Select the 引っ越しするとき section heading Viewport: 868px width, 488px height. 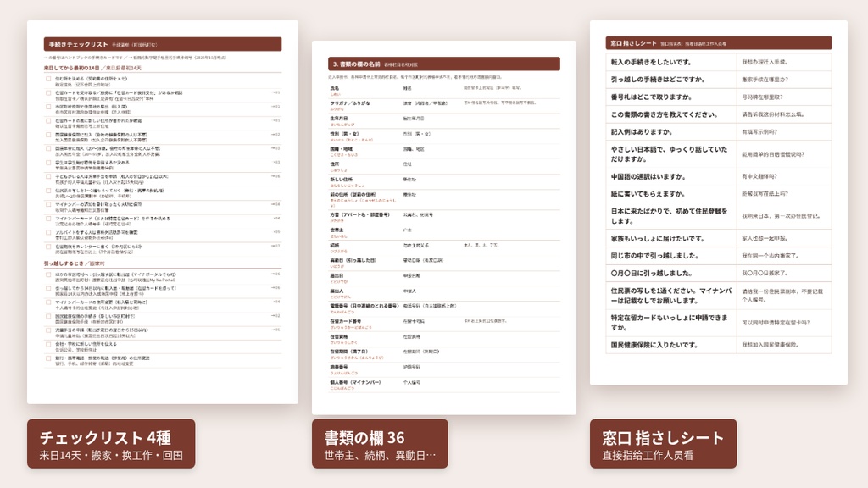click(75, 264)
